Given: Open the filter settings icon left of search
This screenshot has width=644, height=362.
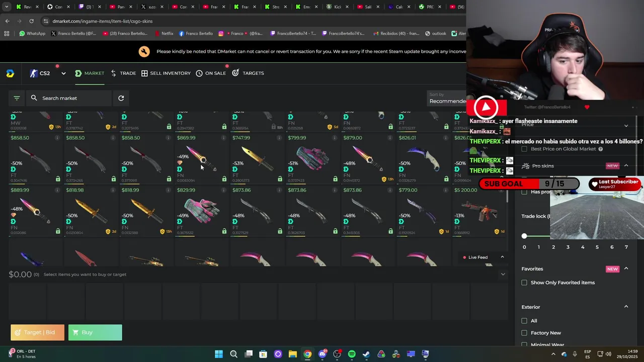Looking at the screenshot, I should pos(17,98).
